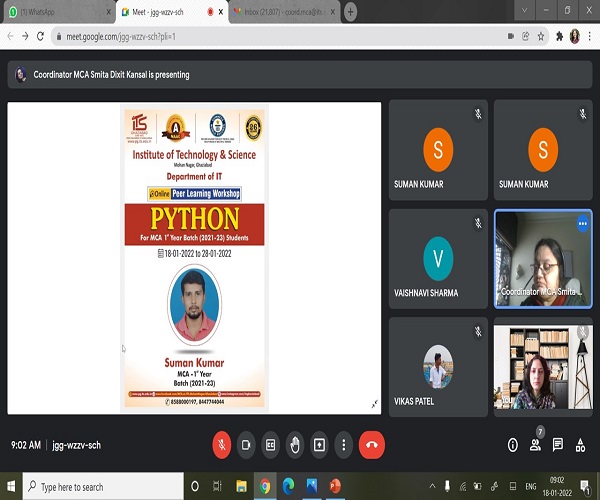Collapse the presentation with minimize arrows icon
Viewport: 600px width, 500px height.
(374, 404)
